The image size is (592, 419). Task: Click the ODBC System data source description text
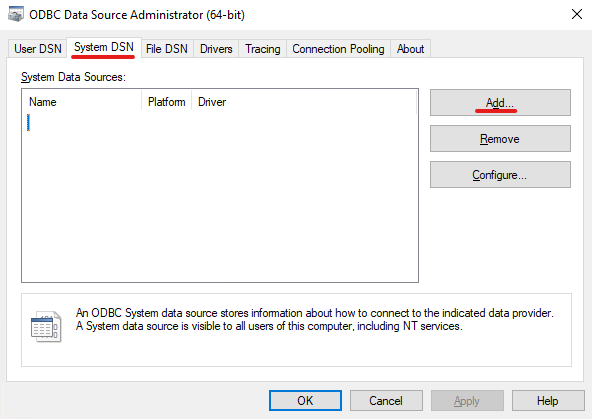314,319
